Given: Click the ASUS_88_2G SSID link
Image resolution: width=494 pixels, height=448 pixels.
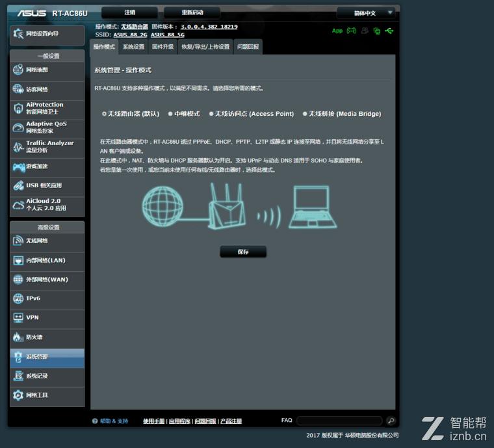Looking at the screenshot, I should [x=130, y=34].
